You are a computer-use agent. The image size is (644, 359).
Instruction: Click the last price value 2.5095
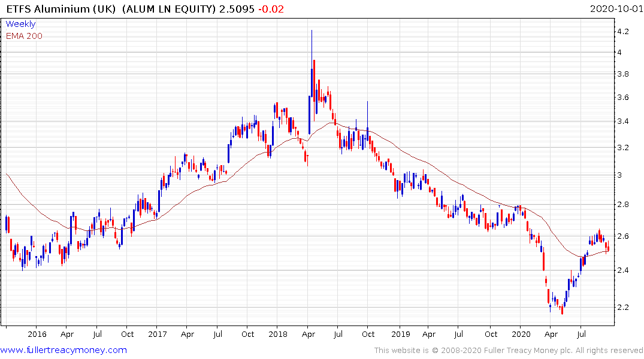click(237, 9)
